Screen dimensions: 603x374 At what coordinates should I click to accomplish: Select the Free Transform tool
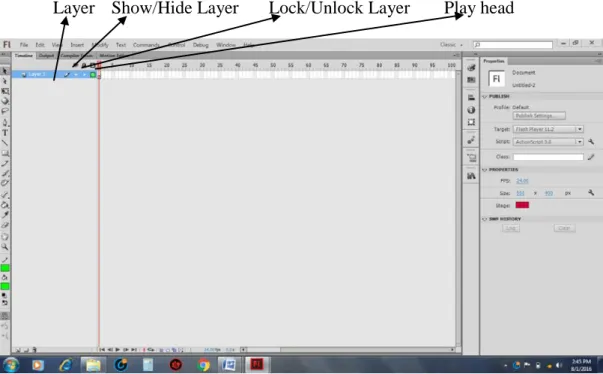click(5, 91)
